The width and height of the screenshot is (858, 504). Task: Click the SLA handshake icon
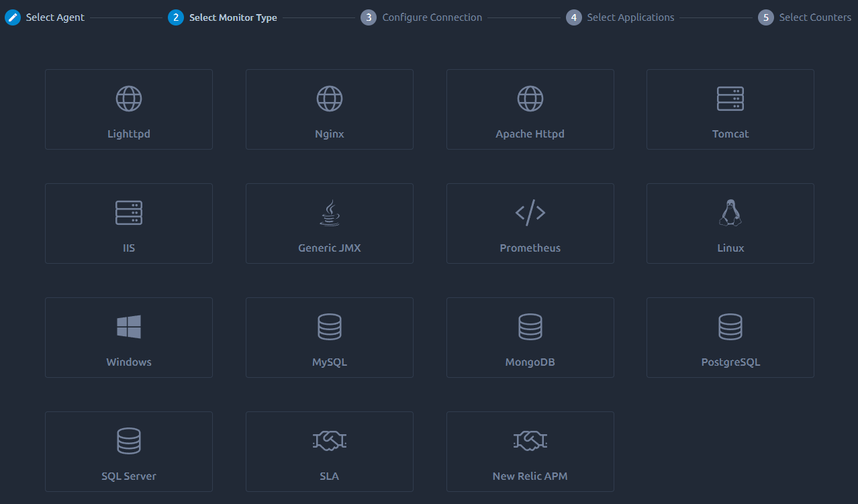pyautogui.click(x=330, y=441)
